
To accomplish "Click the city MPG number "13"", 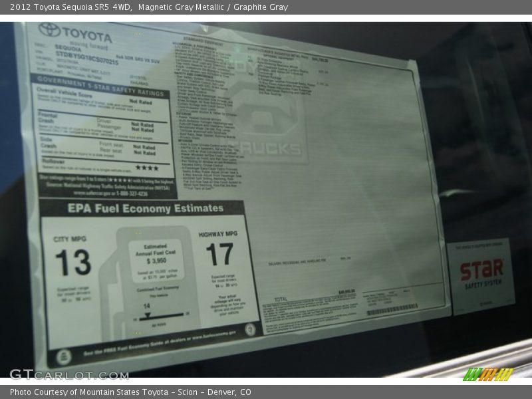I will pyautogui.click(x=73, y=262).
